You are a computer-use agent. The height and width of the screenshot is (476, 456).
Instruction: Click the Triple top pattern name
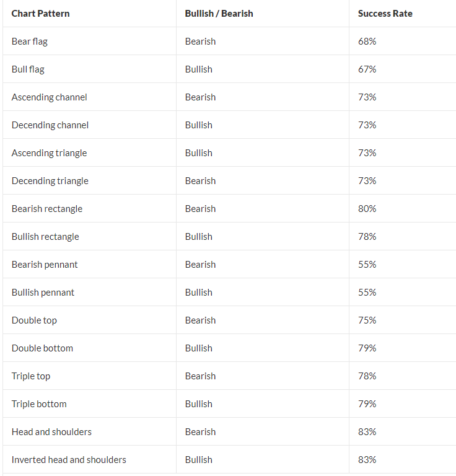point(31,376)
